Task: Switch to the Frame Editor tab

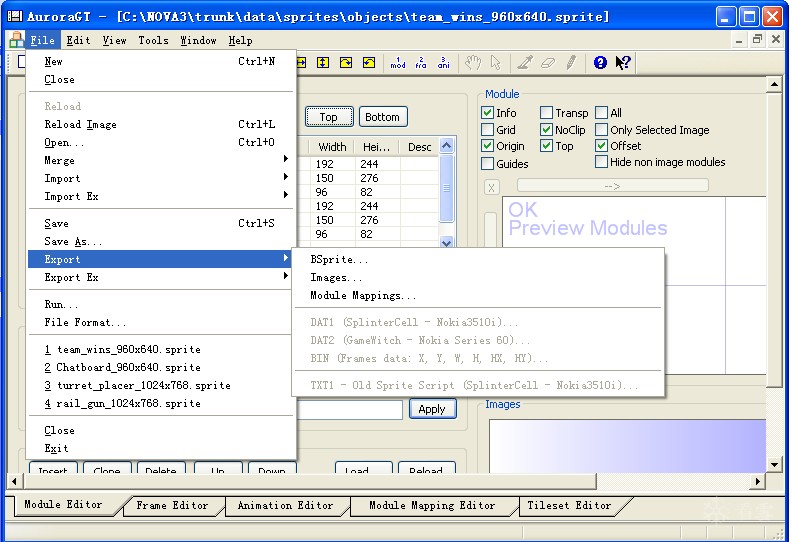Action: click(x=172, y=505)
